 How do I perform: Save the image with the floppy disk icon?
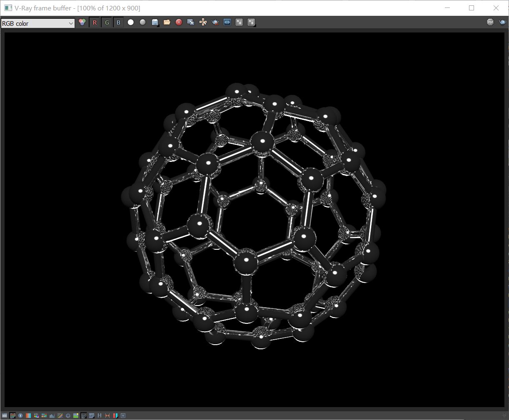155,22
